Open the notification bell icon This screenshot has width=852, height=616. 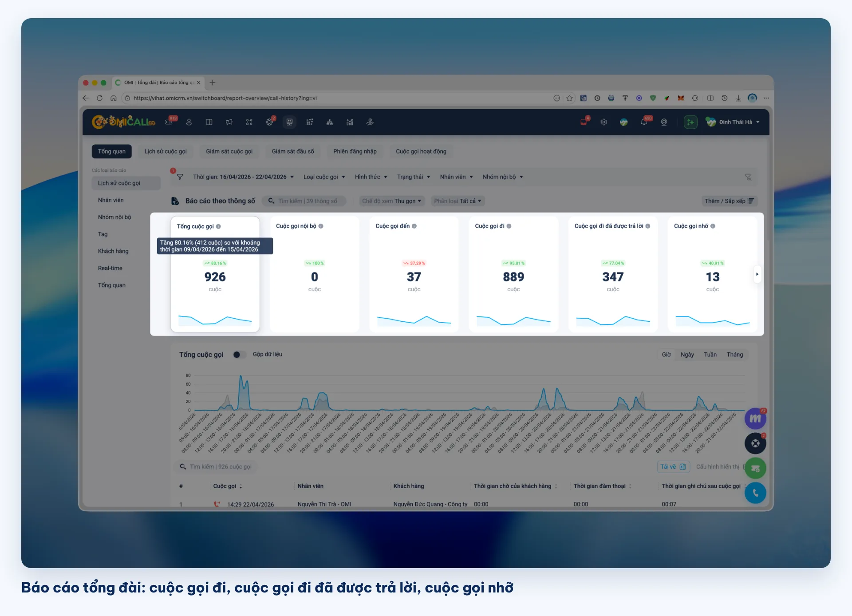(644, 122)
